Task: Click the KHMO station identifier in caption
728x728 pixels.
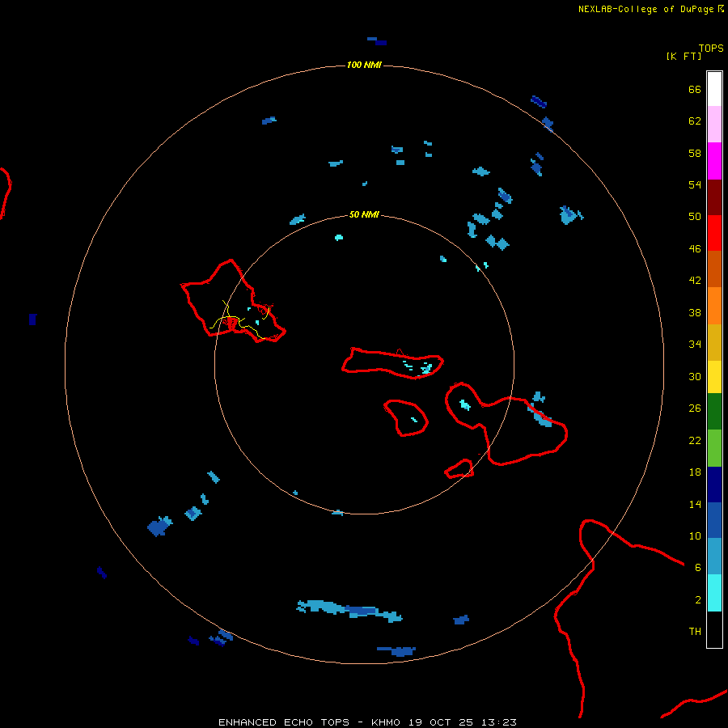Action: (385, 722)
